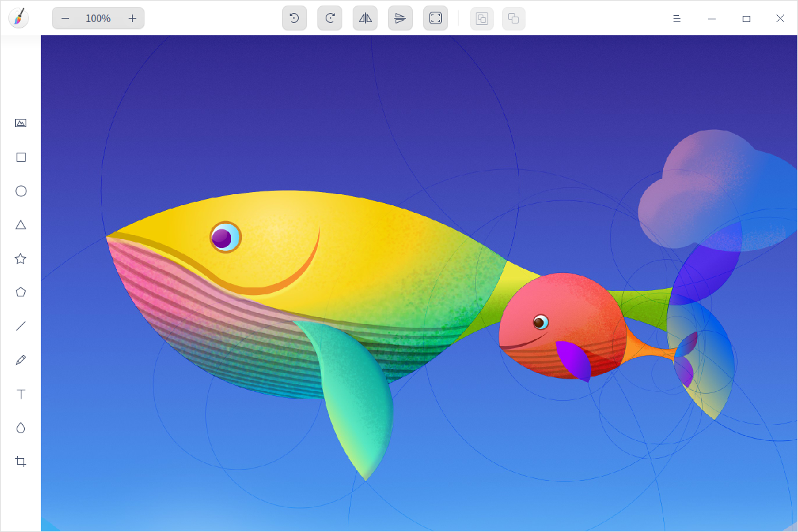Open the main hamburger menu
Viewport: 798px width, 532px height.
coord(677,19)
